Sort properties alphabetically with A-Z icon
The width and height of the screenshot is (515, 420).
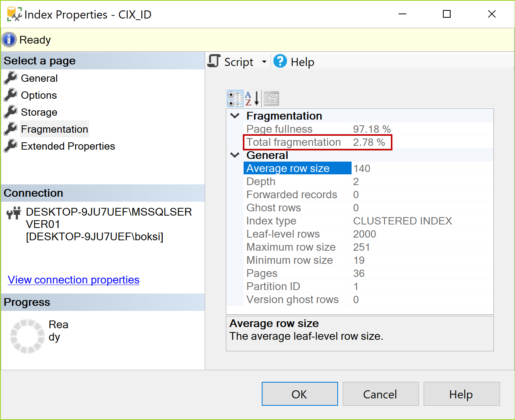coord(251,98)
